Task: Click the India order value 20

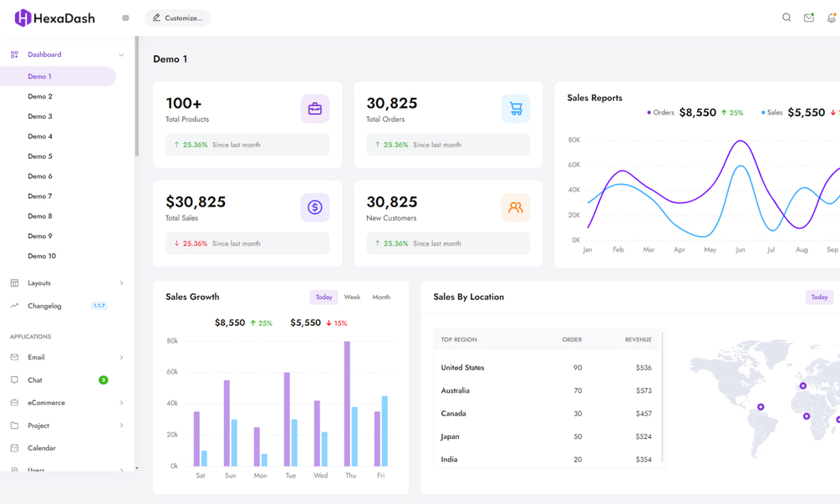Action: coord(578,460)
